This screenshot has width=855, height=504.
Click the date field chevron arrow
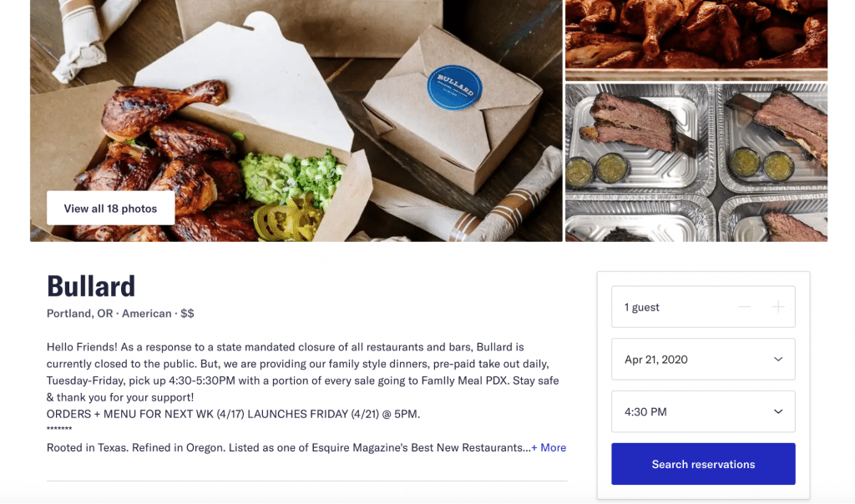(x=778, y=359)
